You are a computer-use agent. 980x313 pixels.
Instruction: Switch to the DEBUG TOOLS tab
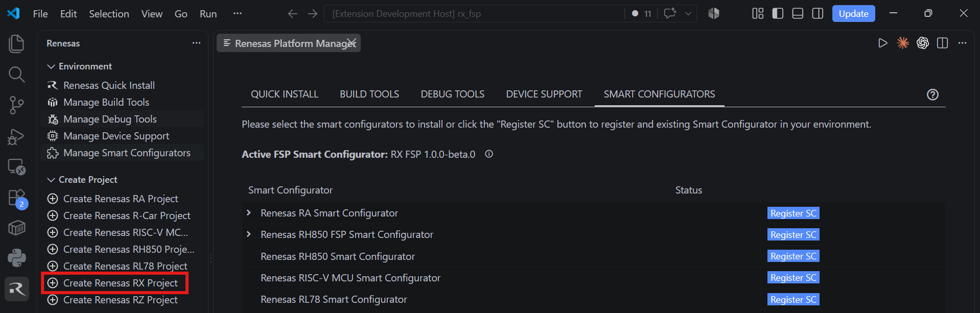(452, 94)
